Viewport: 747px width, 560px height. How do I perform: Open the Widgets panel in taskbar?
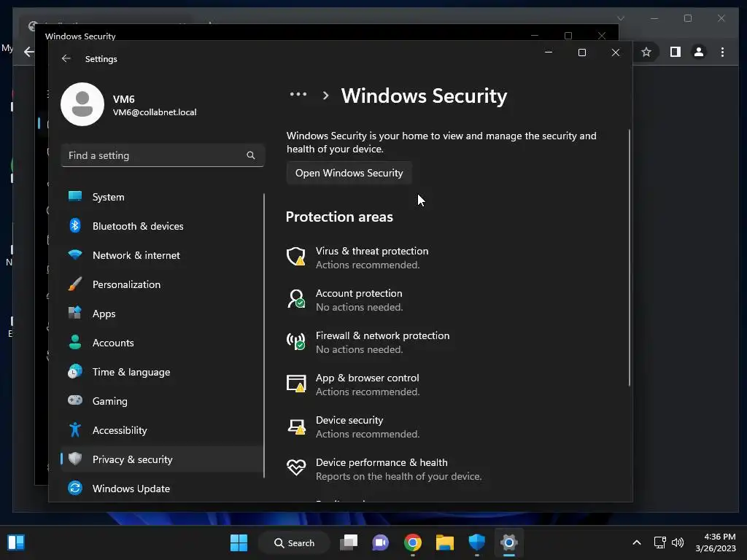(x=16, y=542)
